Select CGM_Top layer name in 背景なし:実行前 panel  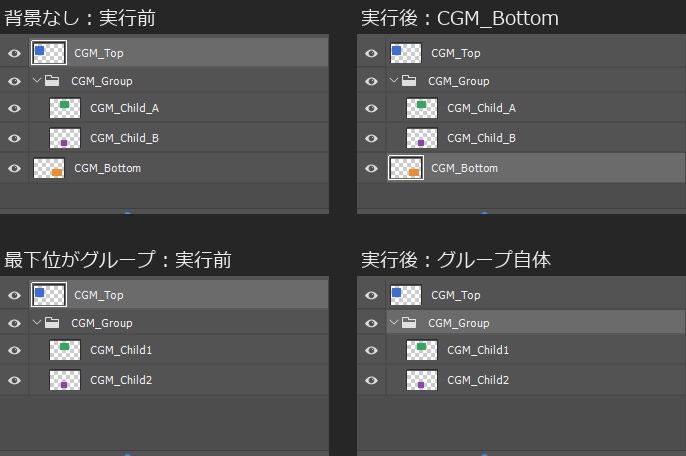pyautogui.click(x=99, y=53)
